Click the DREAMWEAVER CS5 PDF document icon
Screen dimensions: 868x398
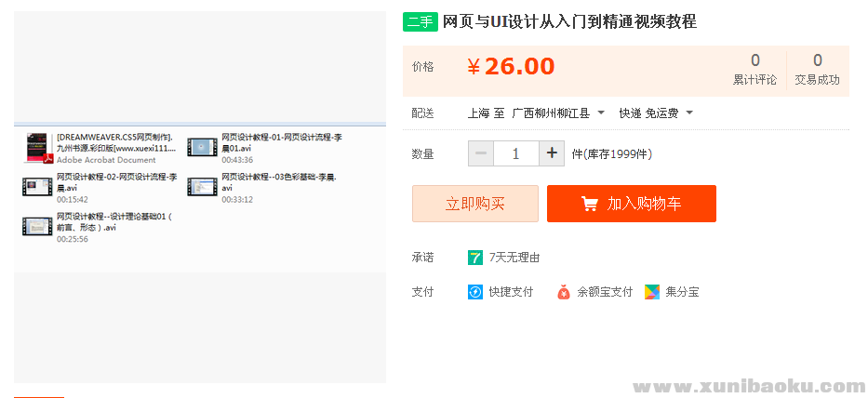[x=38, y=148]
